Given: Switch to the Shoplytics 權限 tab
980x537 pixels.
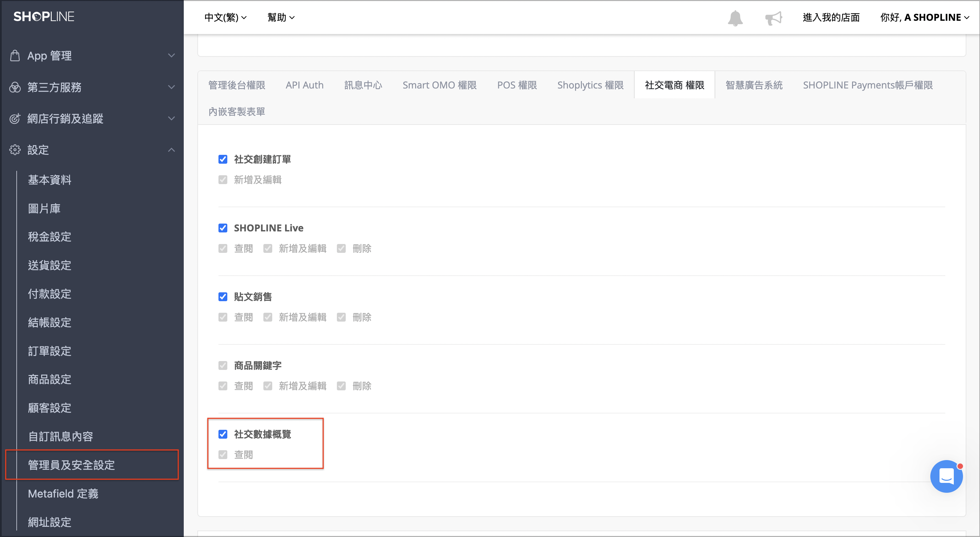Looking at the screenshot, I should click(x=590, y=85).
